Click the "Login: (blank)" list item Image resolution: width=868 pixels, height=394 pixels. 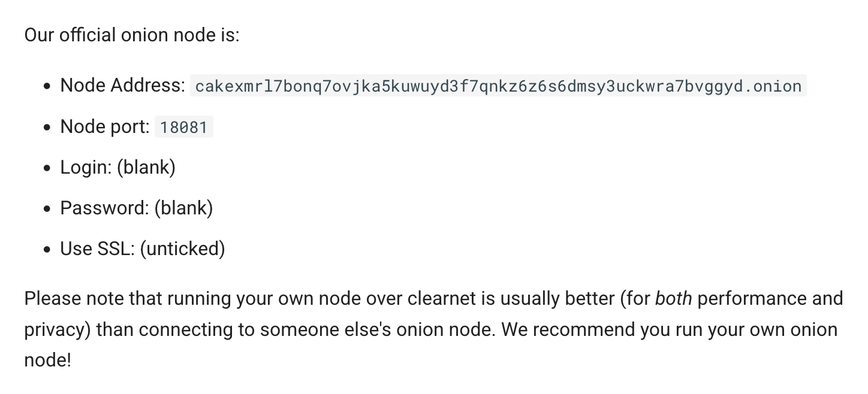[x=118, y=167]
